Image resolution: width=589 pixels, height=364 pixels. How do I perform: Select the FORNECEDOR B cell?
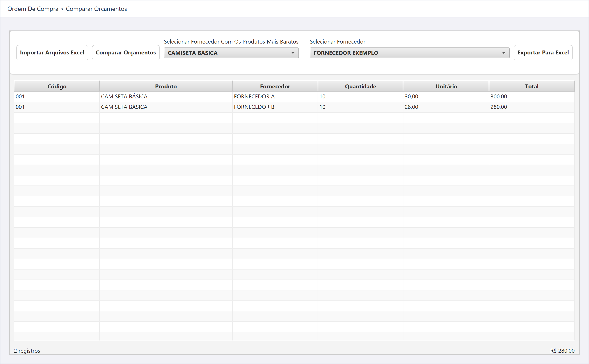pos(275,107)
